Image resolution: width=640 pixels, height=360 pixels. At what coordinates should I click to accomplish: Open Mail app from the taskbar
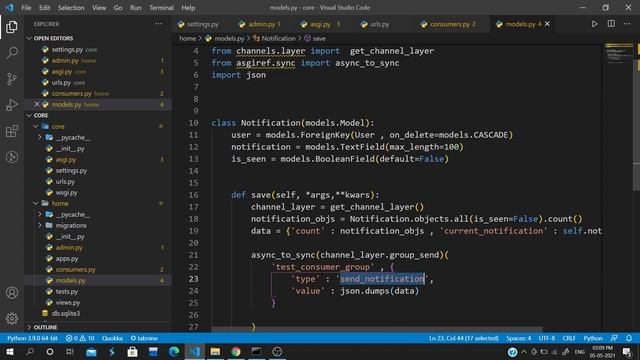tap(91, 352)
